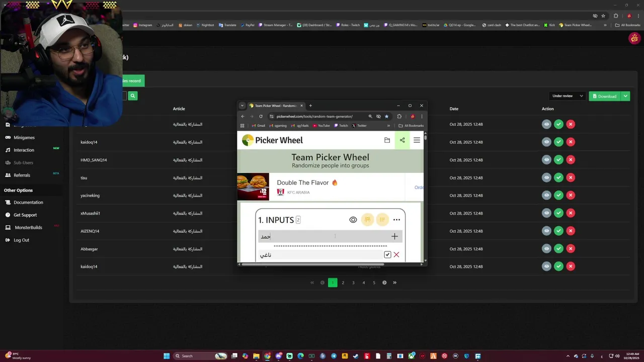Viewport: 644px width, 362px height.
Task: Open Windows Start menu
Action: click(167, 356)
